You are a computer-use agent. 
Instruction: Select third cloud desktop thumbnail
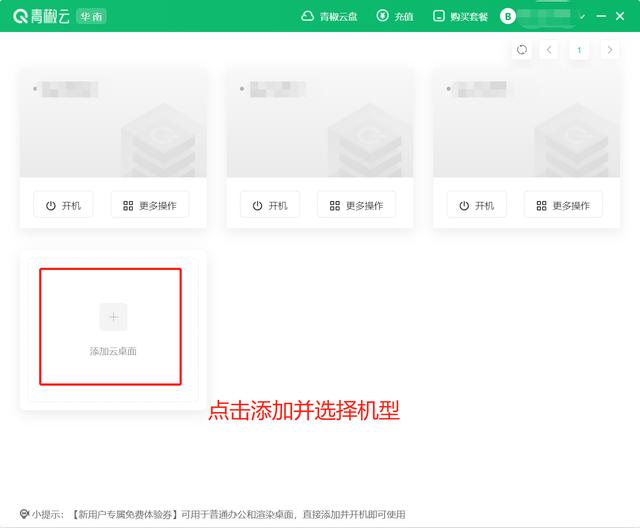point(527,124)
